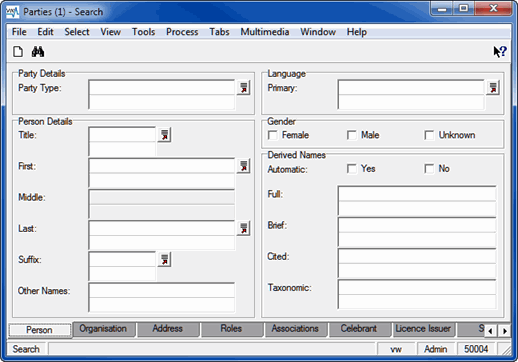Switch to the Organisation tab

pos(103,329)
